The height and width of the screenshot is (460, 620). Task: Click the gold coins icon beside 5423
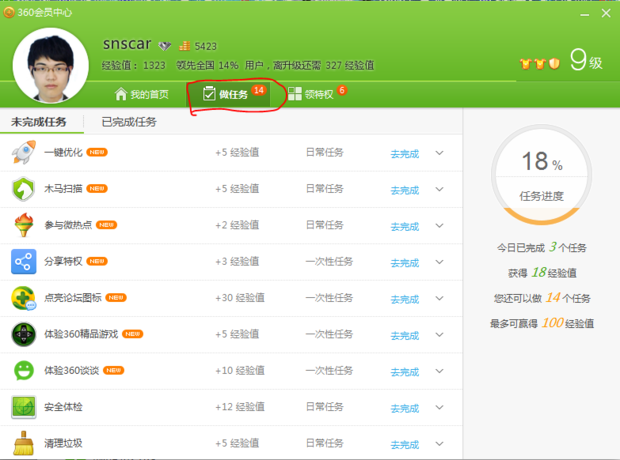pos(184,46)
